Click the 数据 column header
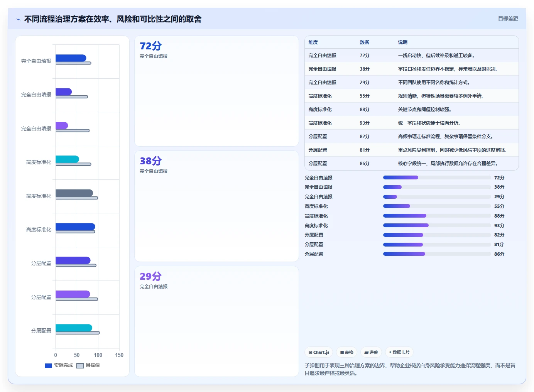This screenshot has height=392, width=534. coord(364,42)
